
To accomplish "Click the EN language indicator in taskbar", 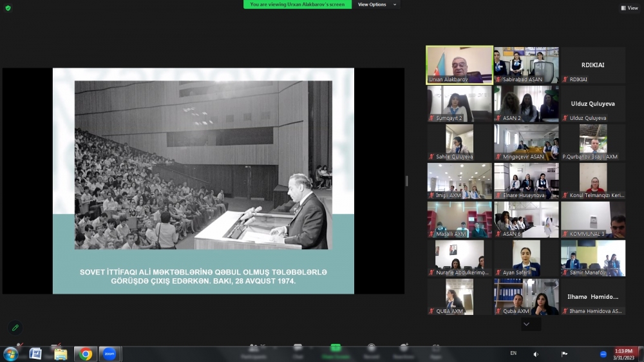I will pyautogui.click(x=513, y=353).
